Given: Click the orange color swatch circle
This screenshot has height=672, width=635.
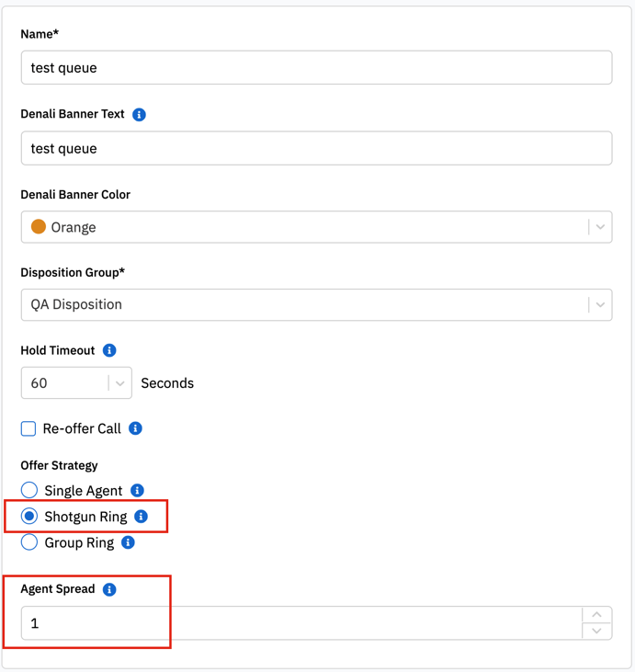Looking at the screenshot, I should point(39,226).
